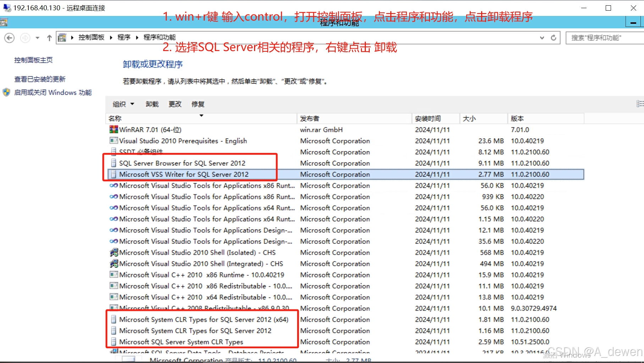Open 启用或关闭 Windows 功能 link
Image resolution: width=644 pixels, height=363 pixels.
[x=53, y=93]
